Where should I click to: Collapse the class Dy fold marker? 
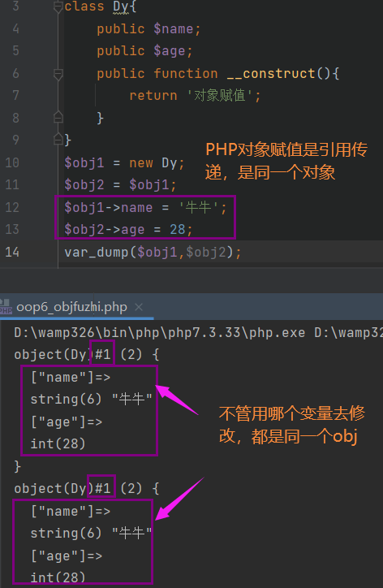58,6
